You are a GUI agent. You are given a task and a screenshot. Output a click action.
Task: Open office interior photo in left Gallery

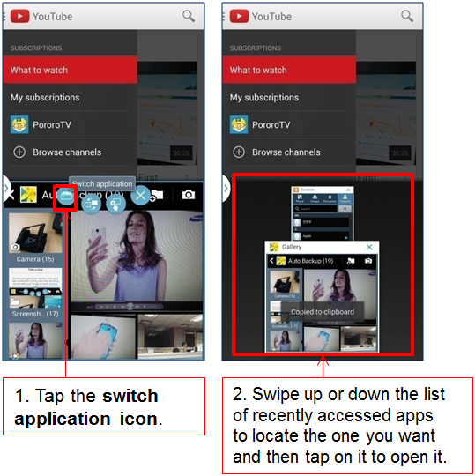[x=170, y=337]
